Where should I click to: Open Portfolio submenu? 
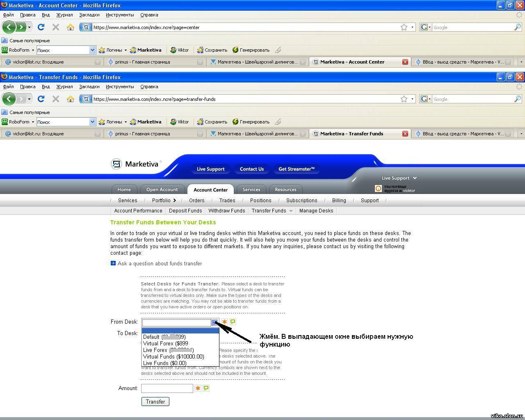tap(164, 201)
